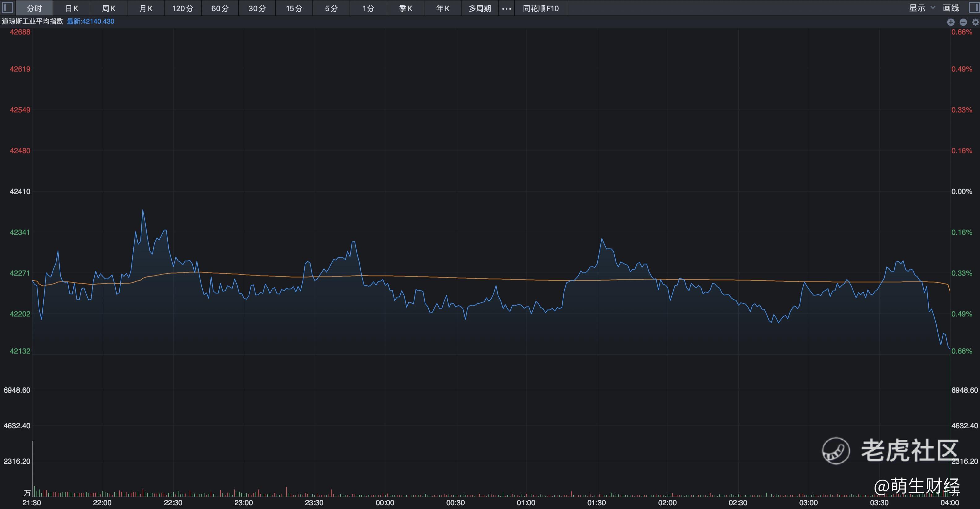
Task: Click the 道琼斯工业平均指数 index title
Action: 32,21
